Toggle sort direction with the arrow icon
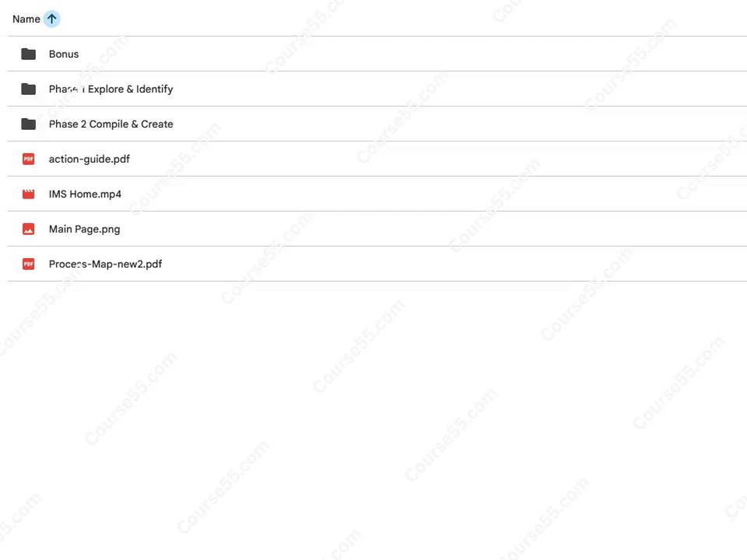Viewport: 747px width, 560px height. 52,19
